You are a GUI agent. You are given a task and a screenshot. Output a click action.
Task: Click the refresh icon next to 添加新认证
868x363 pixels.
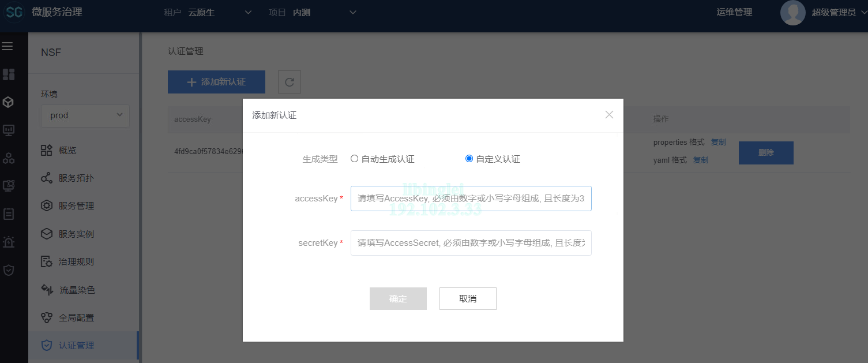(x=290, y=82)
